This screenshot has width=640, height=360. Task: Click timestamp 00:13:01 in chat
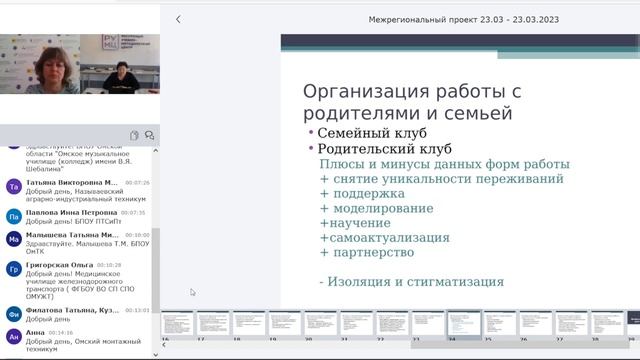point(137,311)
